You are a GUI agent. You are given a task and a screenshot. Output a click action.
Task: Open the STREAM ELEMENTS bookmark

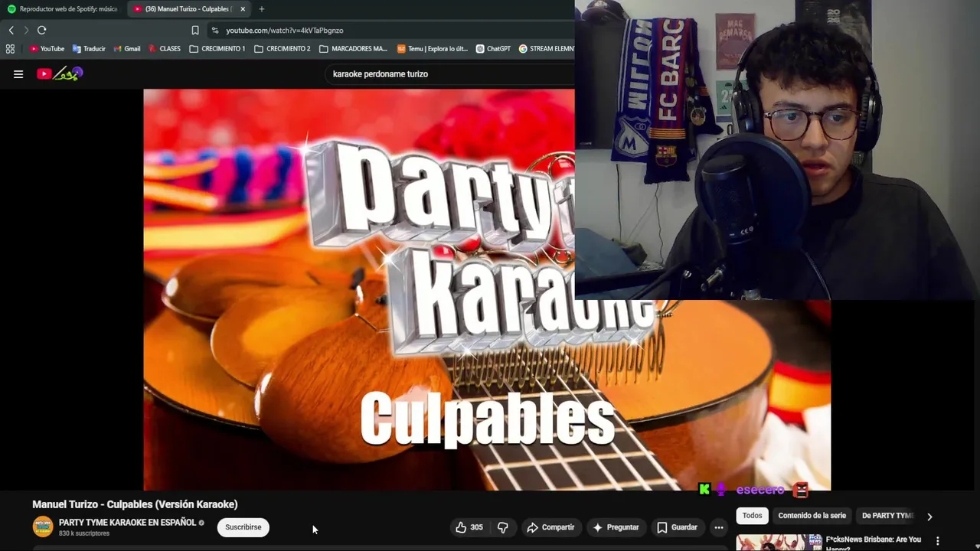[546, 48]
